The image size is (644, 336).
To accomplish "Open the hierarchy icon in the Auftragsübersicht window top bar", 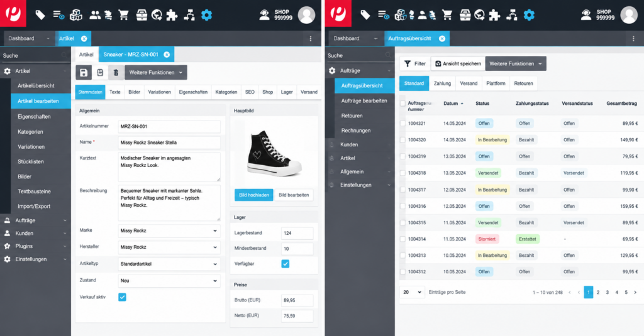I will click(x=512, y=15).
